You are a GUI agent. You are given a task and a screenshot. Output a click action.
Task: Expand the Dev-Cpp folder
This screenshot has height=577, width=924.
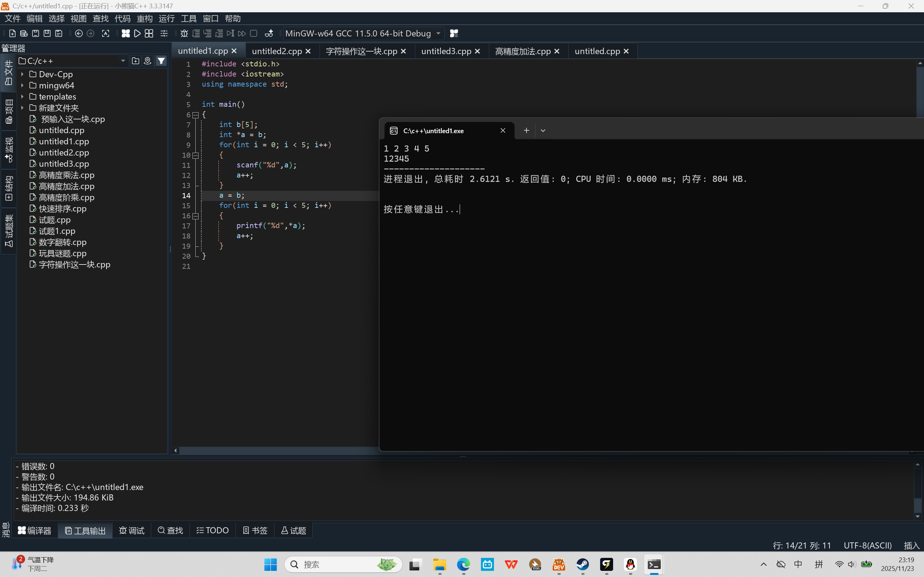22,74
